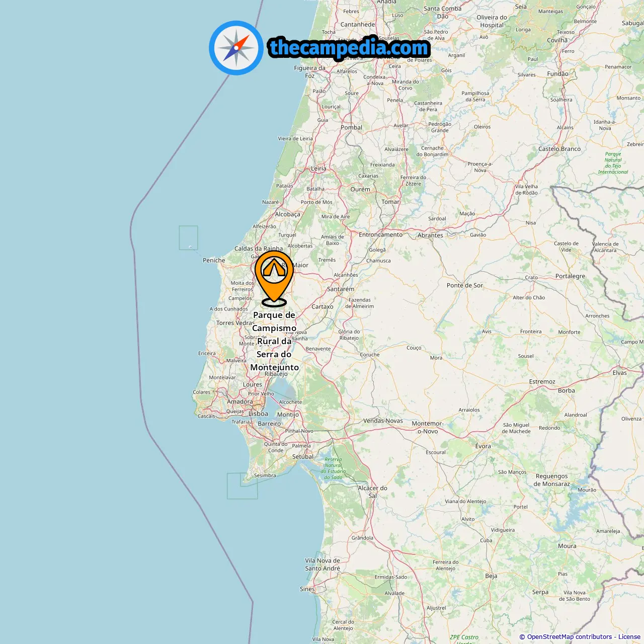Click the Tomar town label
The width and height of the screenshot is (644, 644).
390,202
